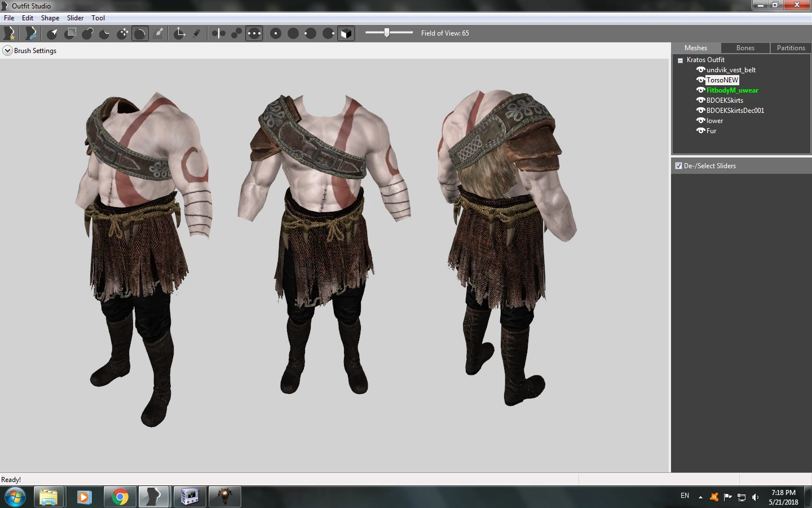This screenshot has height=508, width=812.
Task: Hide the BDOEKSkirtsDec001 mesh
Action: [x=701, y=111]
